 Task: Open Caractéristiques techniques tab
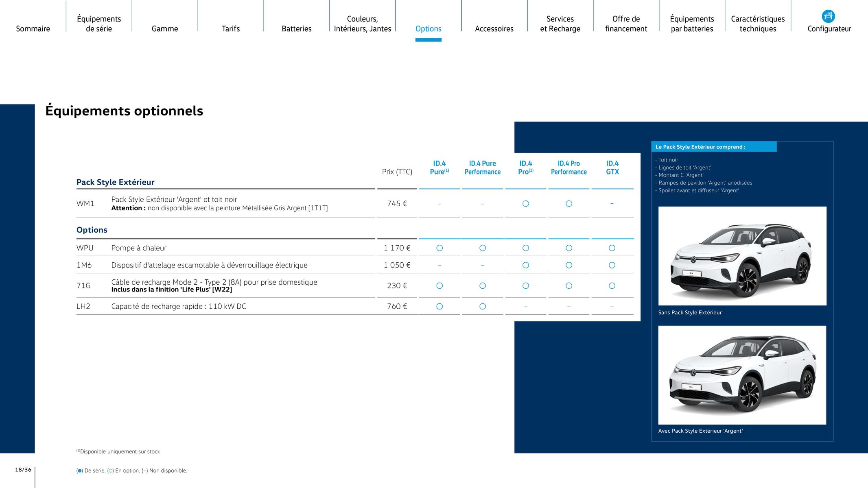(758, 24)
